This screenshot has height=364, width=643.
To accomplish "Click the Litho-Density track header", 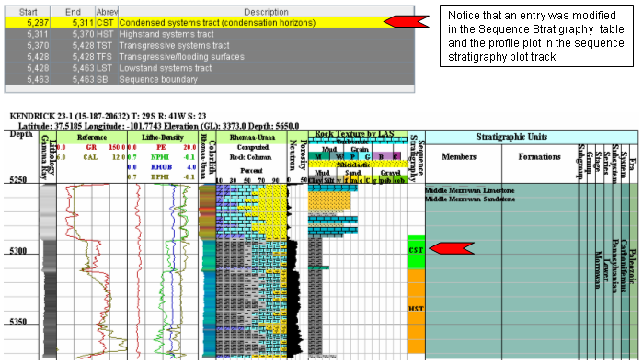I will click(x=163, y=137).
